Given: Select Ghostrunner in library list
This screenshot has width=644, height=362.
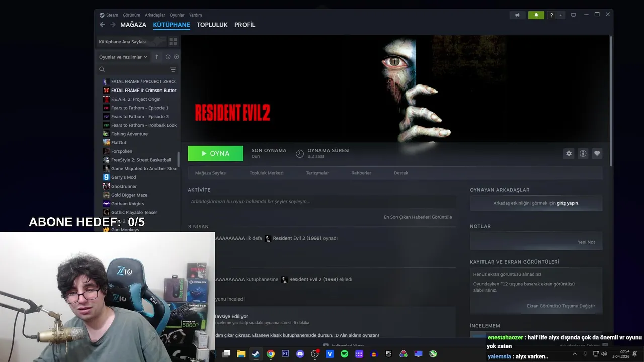Looking at the screenshot, I should pyautogui.click(x=140, y=186).
